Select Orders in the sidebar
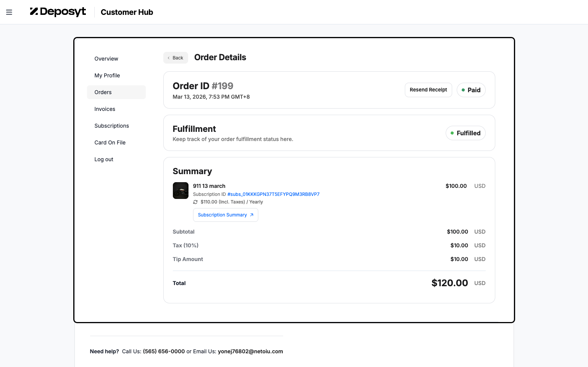 tap(116, 92)
